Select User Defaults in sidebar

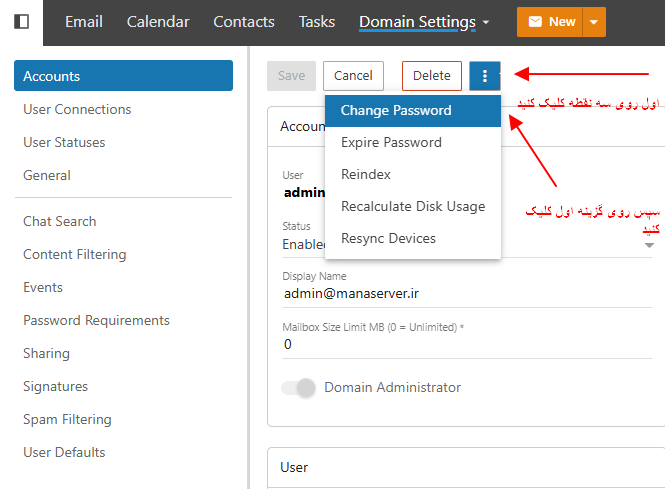click(64, 453)
